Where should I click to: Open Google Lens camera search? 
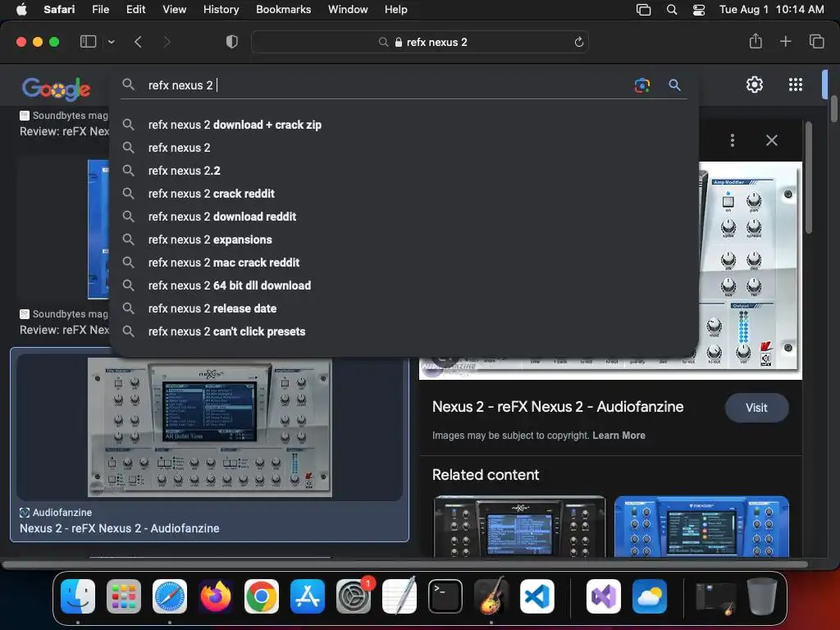[641, 85]
